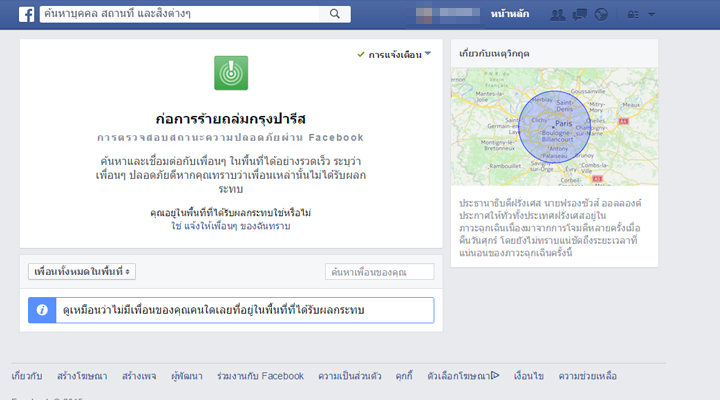Open ตัวเลือกโฆษณา footer link
Viewport: 720px width, 400px height.
463,376
